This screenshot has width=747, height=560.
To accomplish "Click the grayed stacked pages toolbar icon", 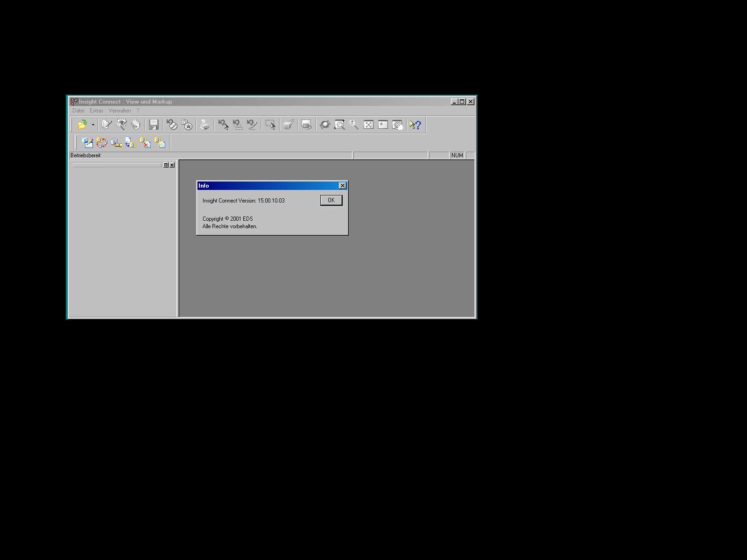I will click(x=136, y=125).
